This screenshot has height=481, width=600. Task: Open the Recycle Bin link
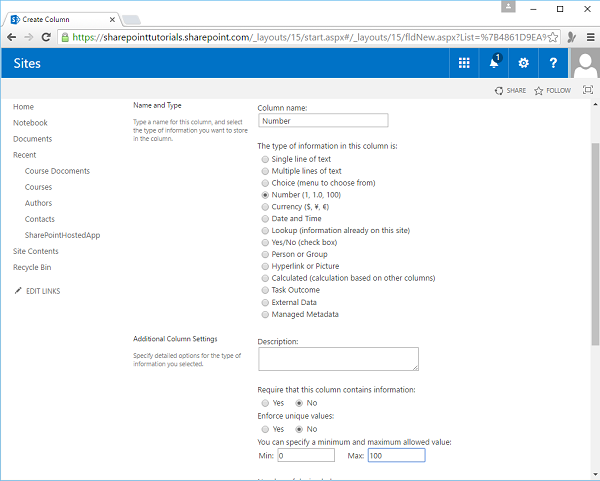click(x=32, y=267)
